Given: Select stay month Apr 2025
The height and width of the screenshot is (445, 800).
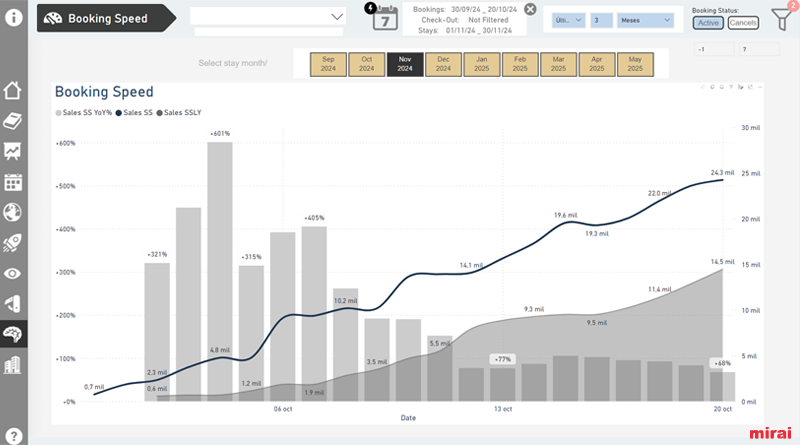Looking at the screenshot, I should (597, 64).
